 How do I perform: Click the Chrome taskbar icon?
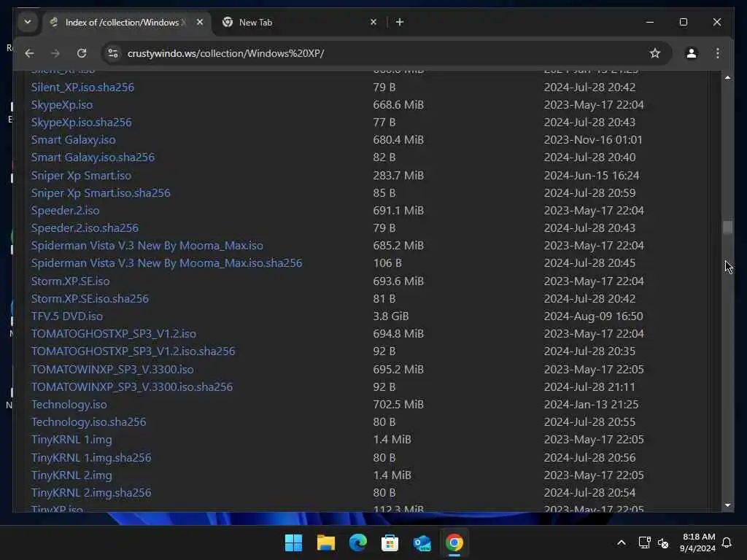click(x=454, y=542)
